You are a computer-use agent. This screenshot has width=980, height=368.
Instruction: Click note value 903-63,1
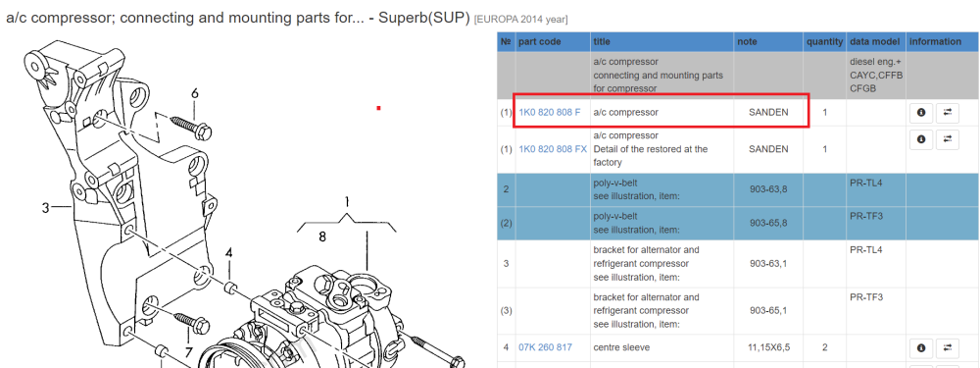[x=768, y=263]
